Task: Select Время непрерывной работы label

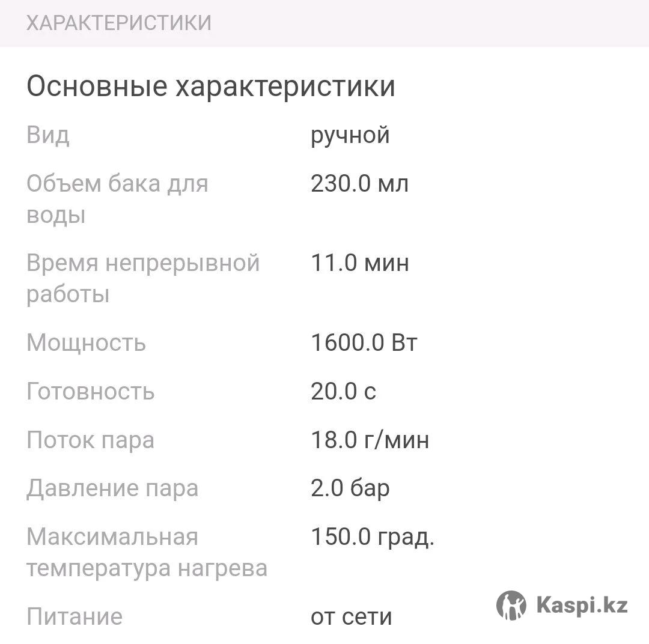Action: [x=143, y=278]
